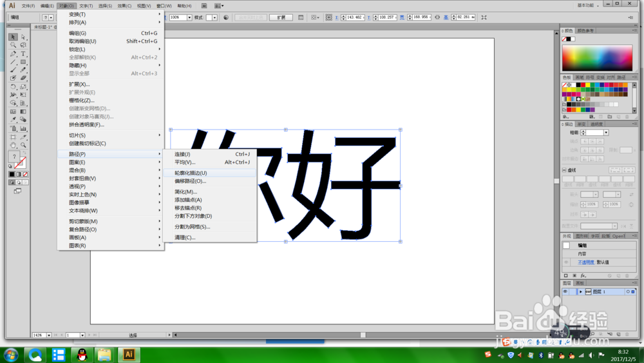Click the Change Screen Mode icon
Image resolution: width=644 pixels, height=363 pixels.
17,191
